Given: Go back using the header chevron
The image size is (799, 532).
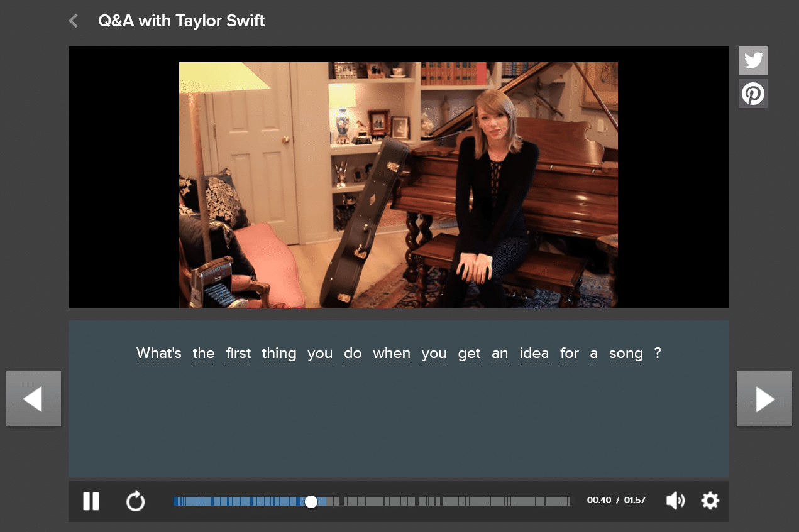Looking at the screenshot, I should click(74, 21).
